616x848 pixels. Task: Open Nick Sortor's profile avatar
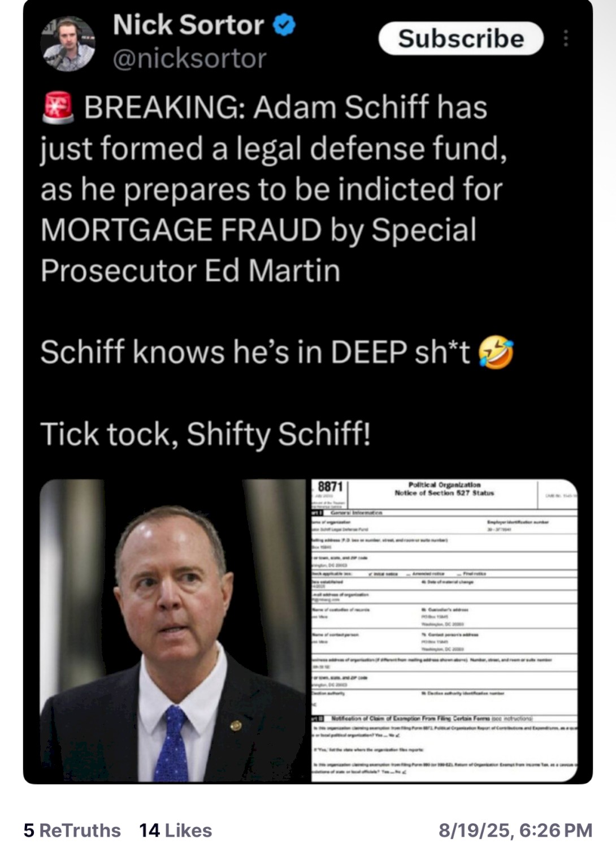(x=68, y=44)
